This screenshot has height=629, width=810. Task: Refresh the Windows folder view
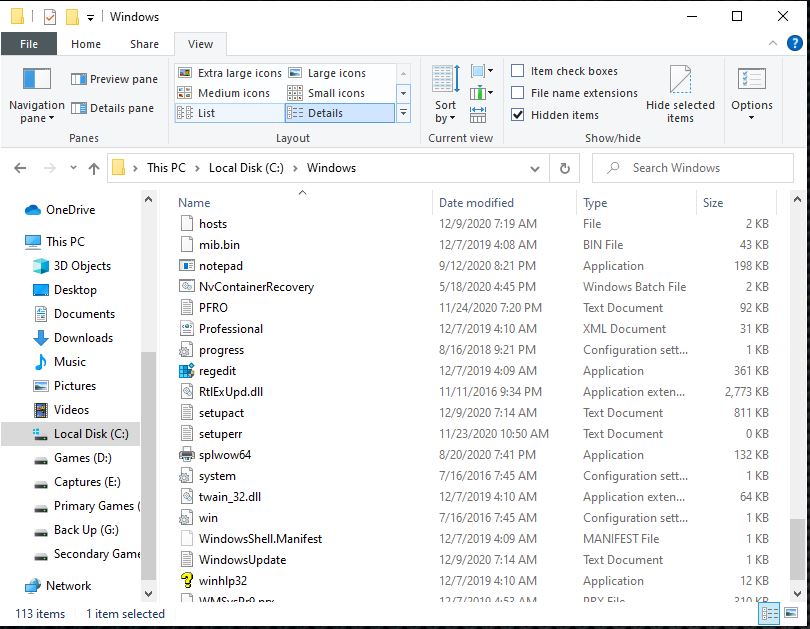(563, 168)
